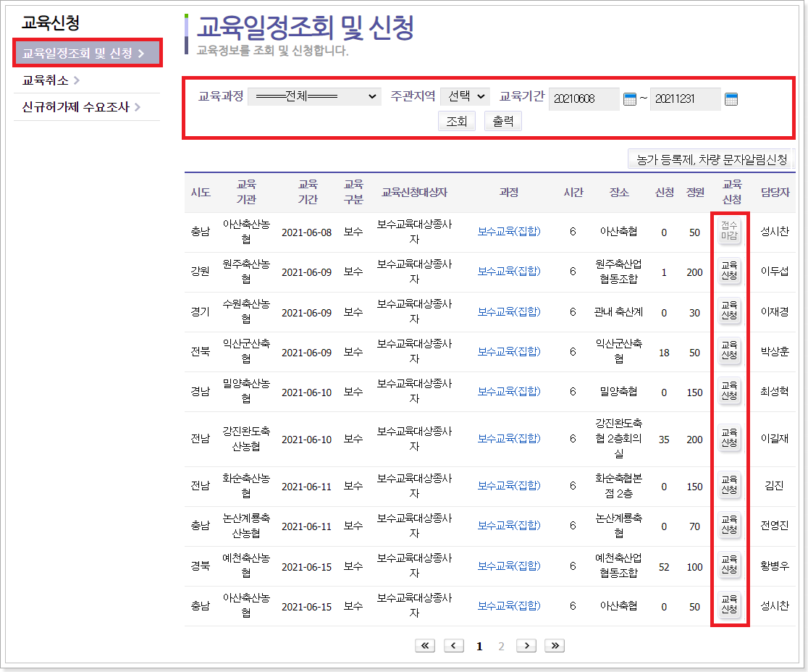The height and width of the screenshot is (672, 808).
Task: Select 담당자 name 박상훈
Action: click(775, 351)
